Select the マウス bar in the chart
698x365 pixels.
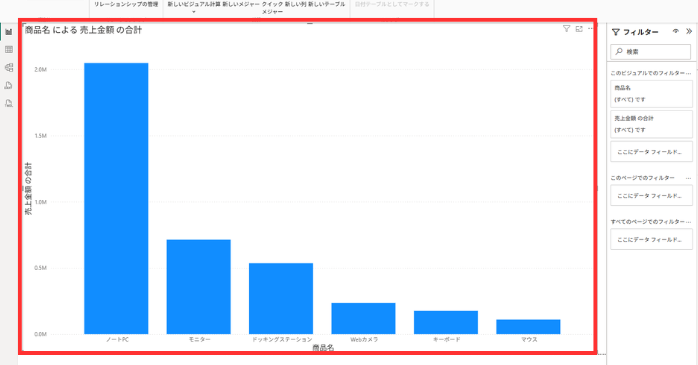coord(528,327)
